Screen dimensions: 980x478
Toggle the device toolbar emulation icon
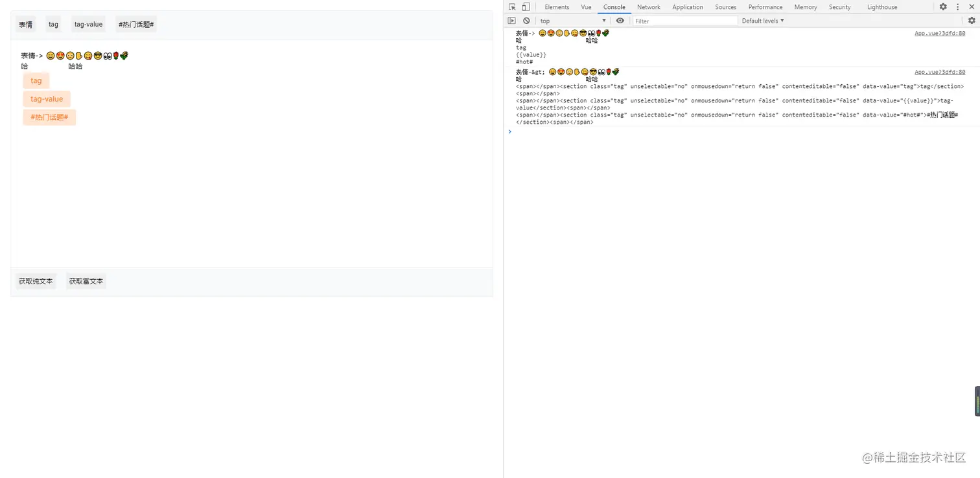pos(524,6)
